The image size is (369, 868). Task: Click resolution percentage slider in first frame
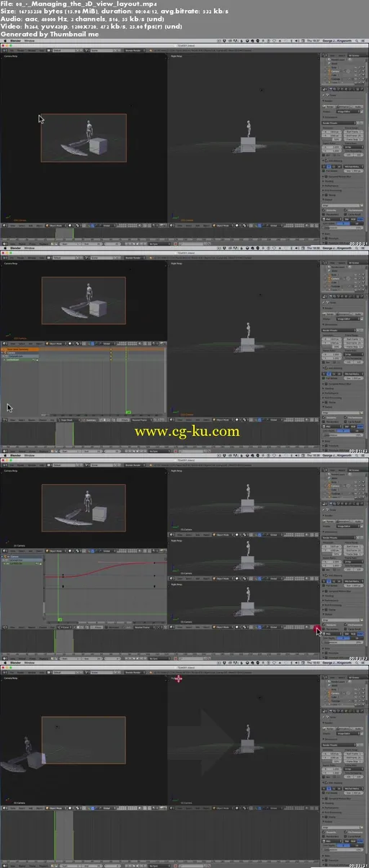pyautogui.click(x=332, y=140)
